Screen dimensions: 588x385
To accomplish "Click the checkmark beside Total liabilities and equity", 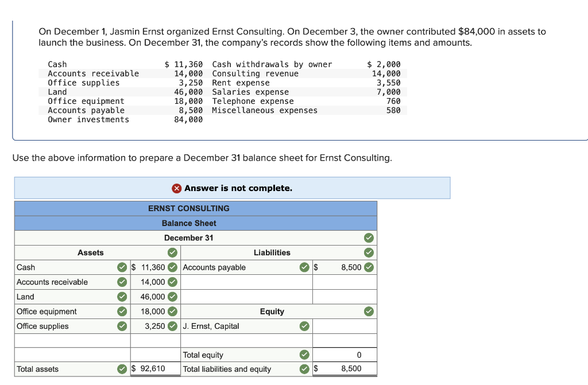I will pos(304,369).
